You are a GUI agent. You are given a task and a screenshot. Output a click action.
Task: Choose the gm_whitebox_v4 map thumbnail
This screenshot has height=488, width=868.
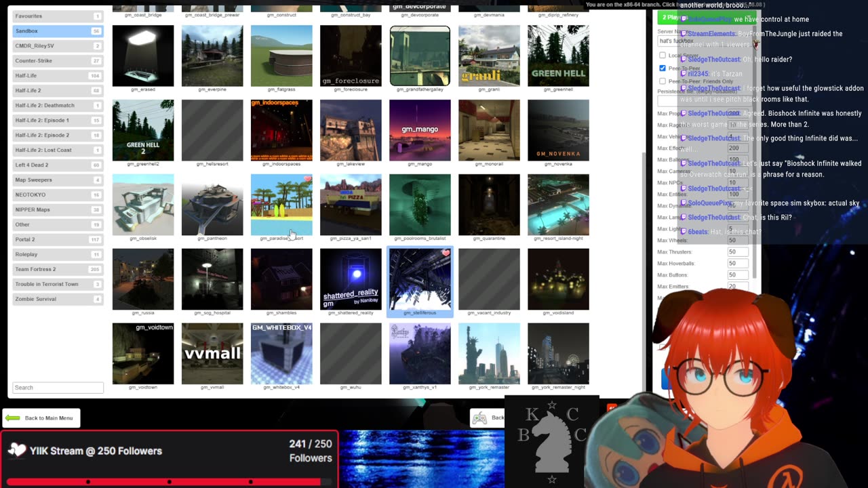(281, 354)
